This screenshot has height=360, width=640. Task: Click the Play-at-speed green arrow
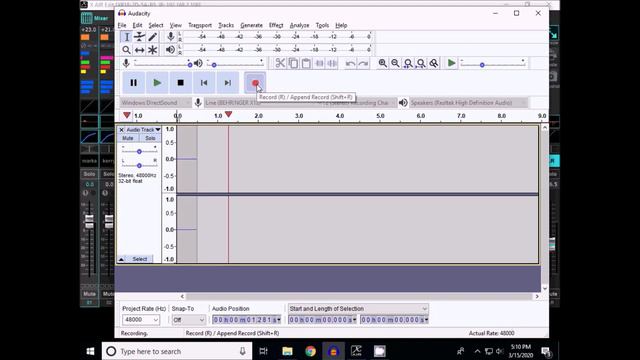coord(451,63)
